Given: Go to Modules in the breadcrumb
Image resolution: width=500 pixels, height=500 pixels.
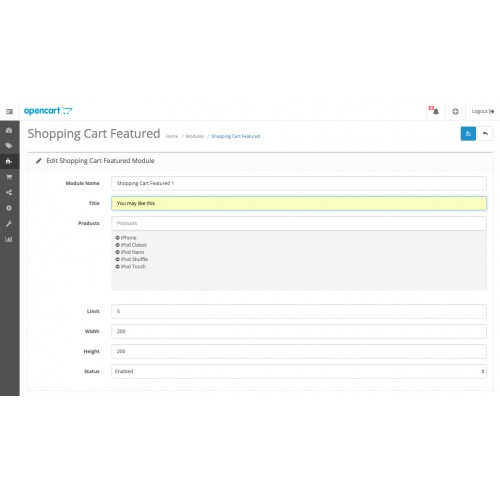Looking at the screenshot, I should pos(195,136).
